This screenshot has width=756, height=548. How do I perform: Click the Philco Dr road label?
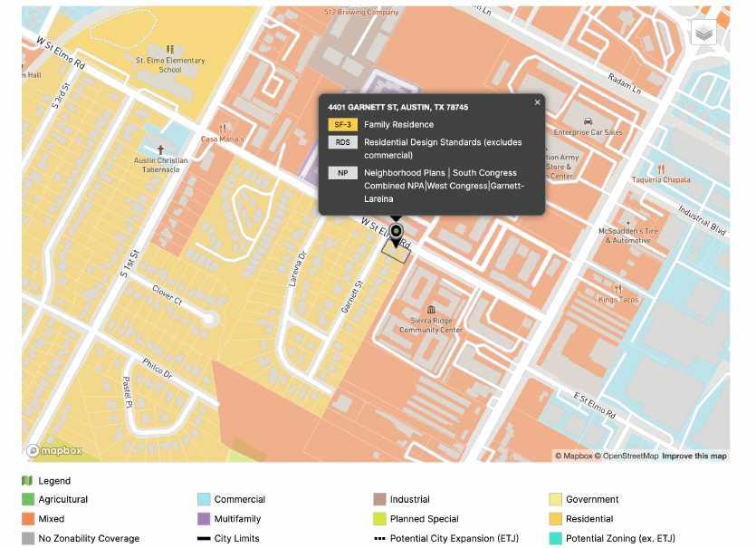click(158, 368)
